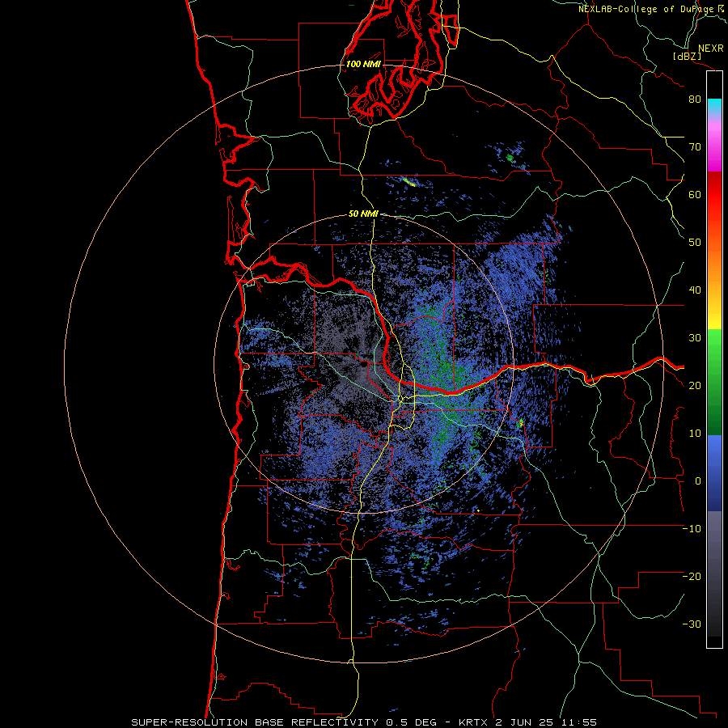The width and height of the screenshot is (728, 728).
Task: Click the SUPER-RESOLUTION BASE REFLECTIVITY caption text
Action: [x=255, y=722]
